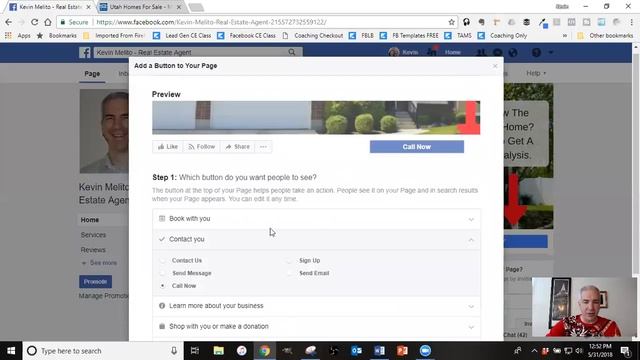640x360 pixels.
Task: Open PowerPoint from the taskbar
Action: click(x=402, y=351)
